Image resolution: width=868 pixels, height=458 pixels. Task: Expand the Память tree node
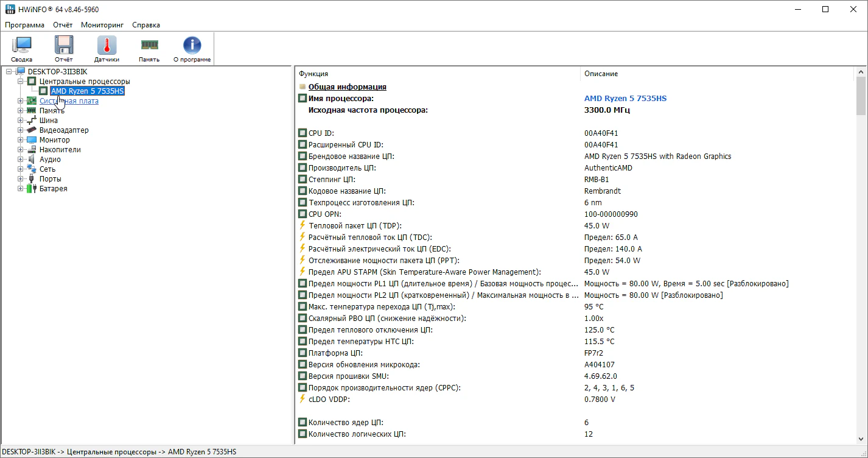click(21, 111)
